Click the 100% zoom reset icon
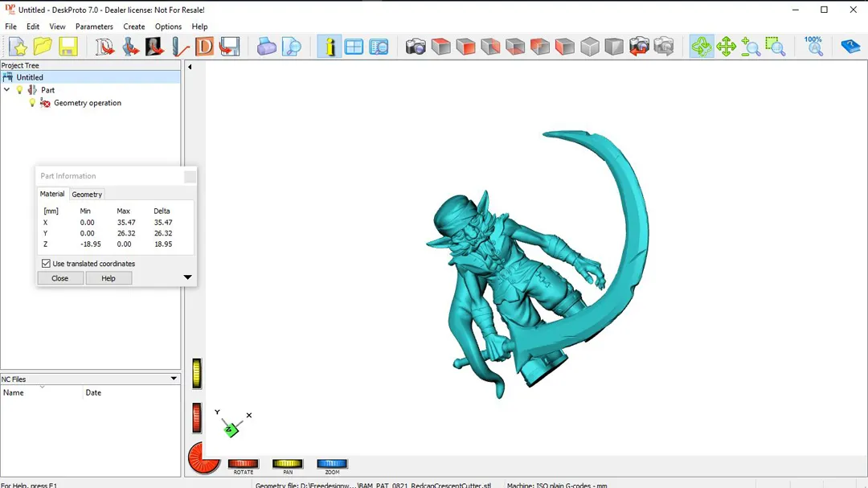Image resolution: width=868 pixels, height=488 pixels. (x=813, y=47)
